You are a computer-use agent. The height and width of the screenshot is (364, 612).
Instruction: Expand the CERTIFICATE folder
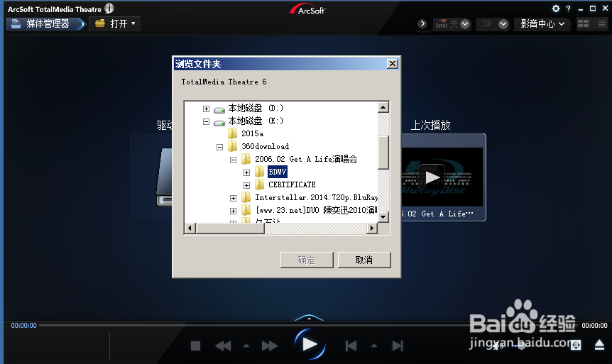click(246, 185)
